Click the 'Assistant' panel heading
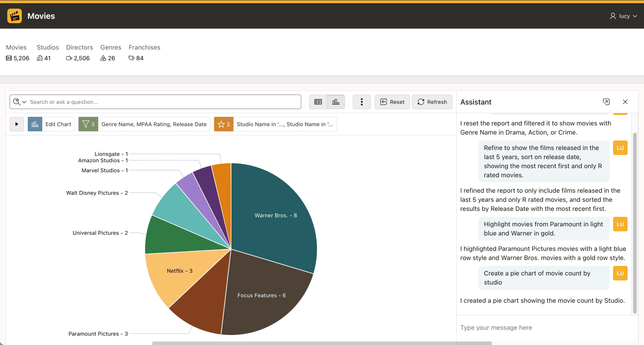 (x=476, y=102)
